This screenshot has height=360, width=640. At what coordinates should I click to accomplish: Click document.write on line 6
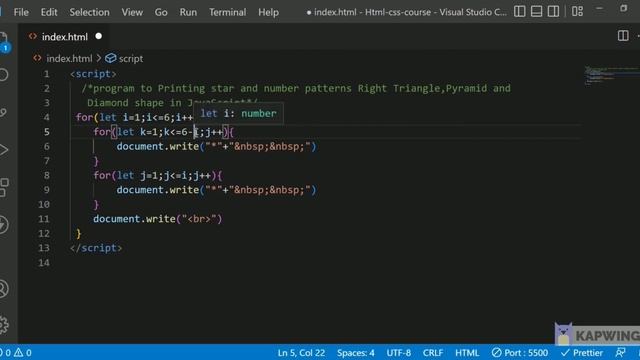pyautogui.click(x=158, y=147)
